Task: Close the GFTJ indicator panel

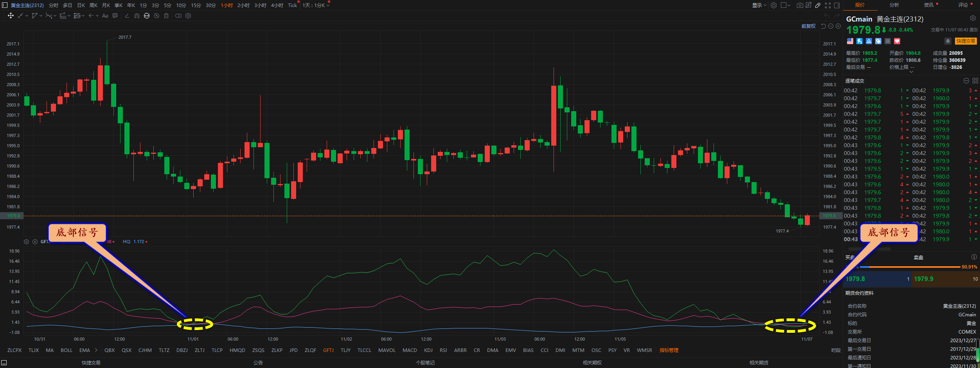Action: click(x=35, y=242)
